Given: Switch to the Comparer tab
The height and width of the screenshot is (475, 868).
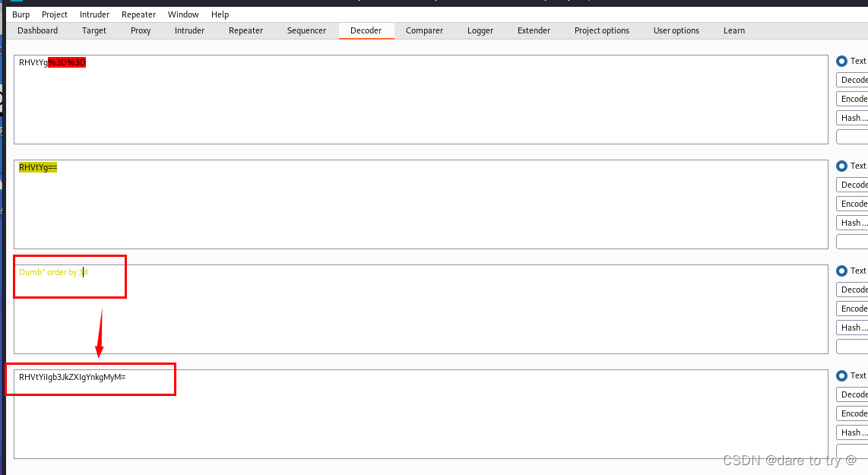Looking at the screenshot, I should pyautogui.click(x=424, y=30).
